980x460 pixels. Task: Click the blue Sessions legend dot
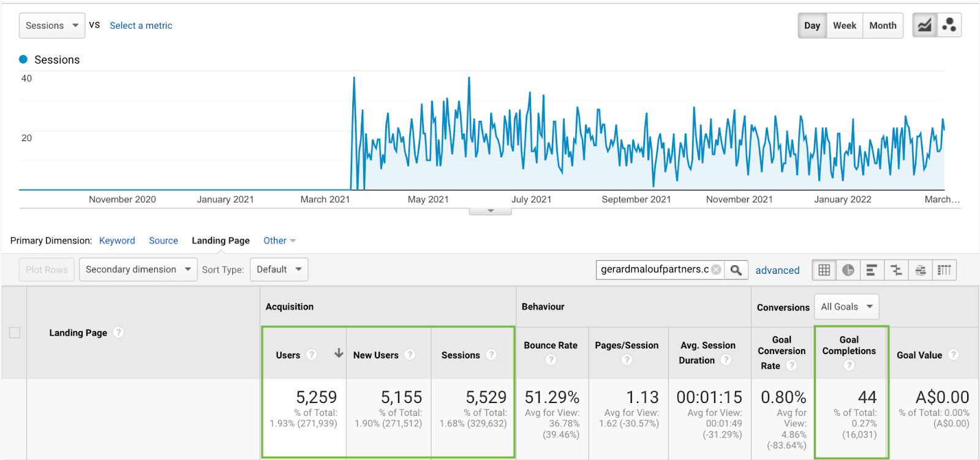(23, 59)
